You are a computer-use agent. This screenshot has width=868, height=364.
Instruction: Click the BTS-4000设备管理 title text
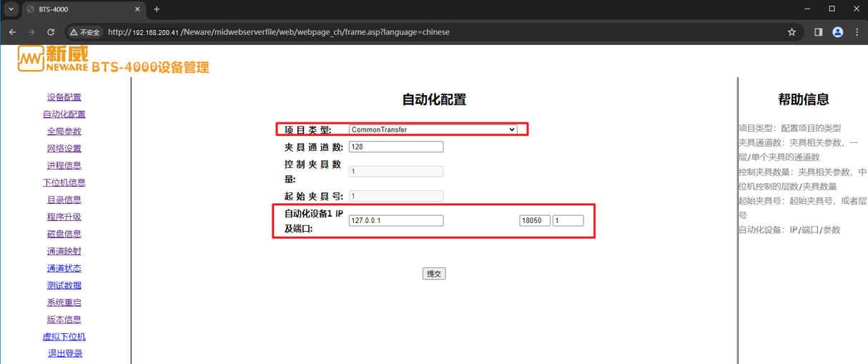coord(150,67)
